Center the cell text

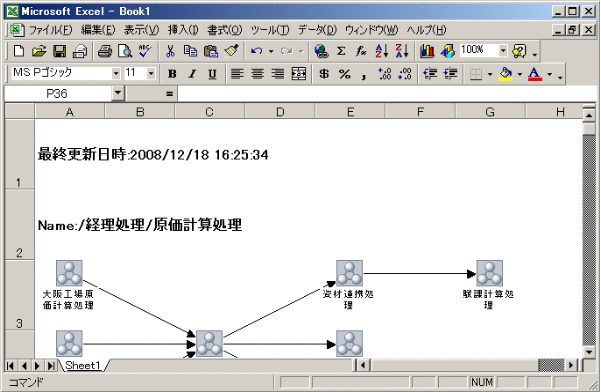coord(257,74)
